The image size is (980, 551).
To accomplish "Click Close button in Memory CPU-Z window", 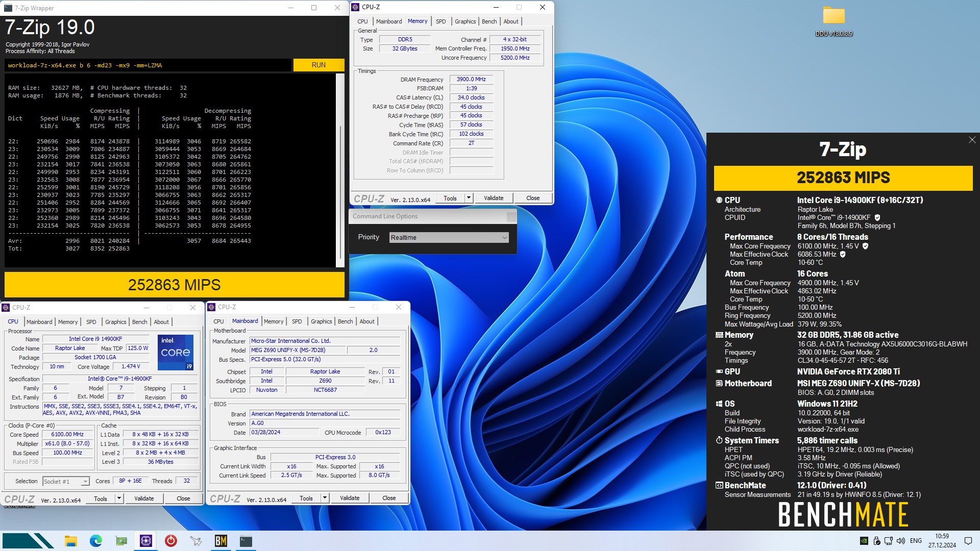I will (x=533, y=198).
